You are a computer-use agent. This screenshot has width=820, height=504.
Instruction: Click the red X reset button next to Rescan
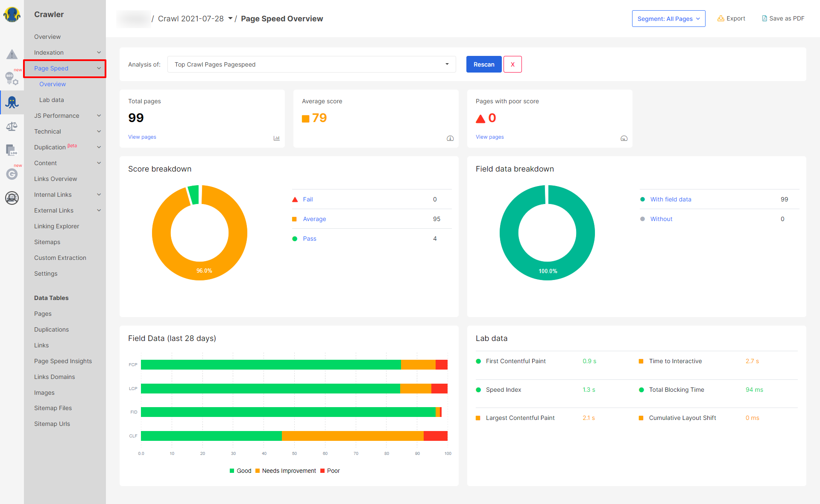(x=512, y=64)
